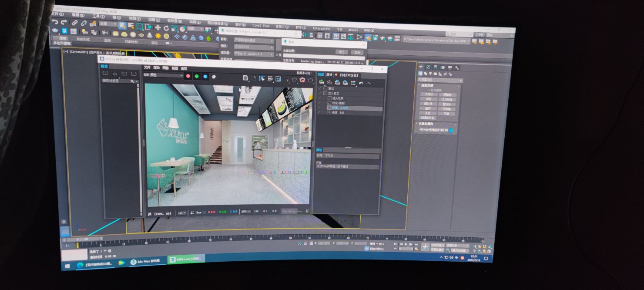Create a 茶壶 teapot primitive
The width and height of the screenshot is (644, 290).
428,113
